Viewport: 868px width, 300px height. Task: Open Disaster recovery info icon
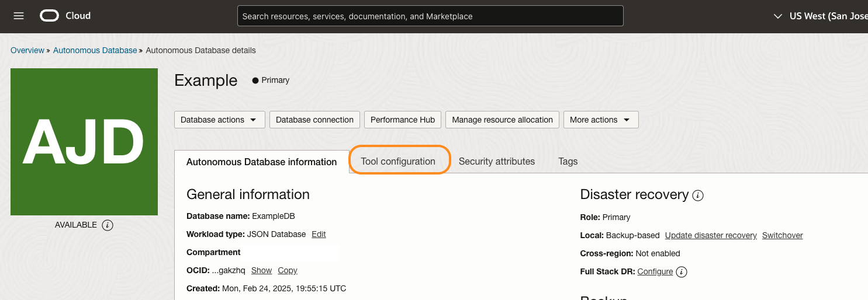(698, 196)
